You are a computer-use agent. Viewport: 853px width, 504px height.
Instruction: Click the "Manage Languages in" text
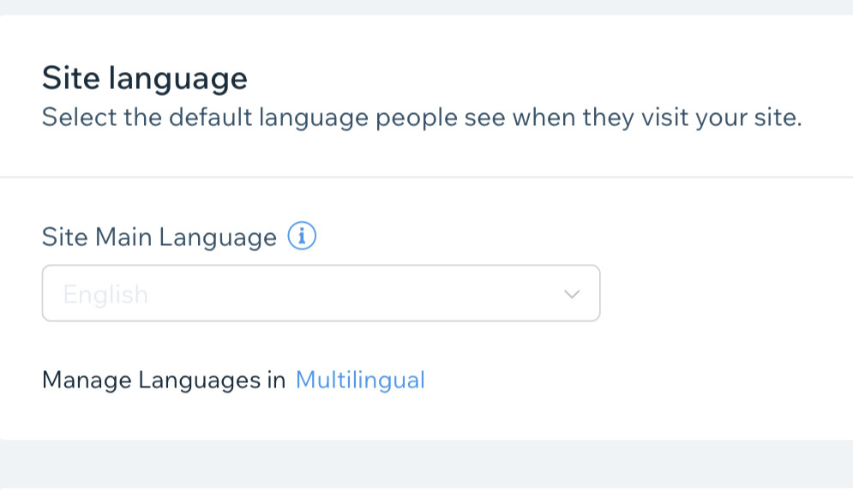pyautogui.click(x=163, y=380)
